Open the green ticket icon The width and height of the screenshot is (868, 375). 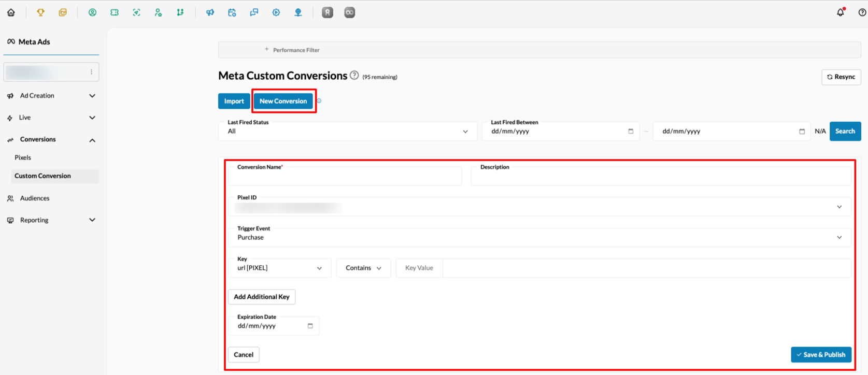pyautogui.click(x=115, y=12)
